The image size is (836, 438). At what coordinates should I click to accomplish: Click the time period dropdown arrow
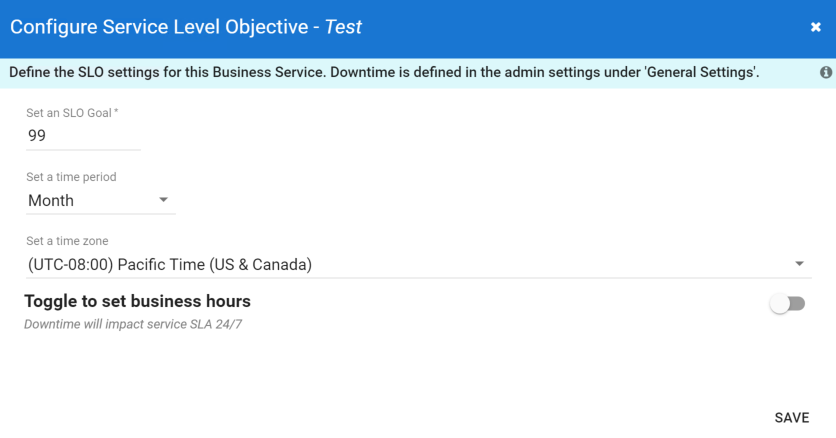coord(164,201)
